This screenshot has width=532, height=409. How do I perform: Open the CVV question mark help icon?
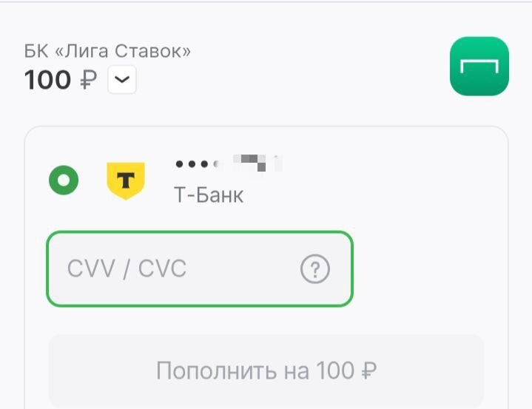click(315, 269)
